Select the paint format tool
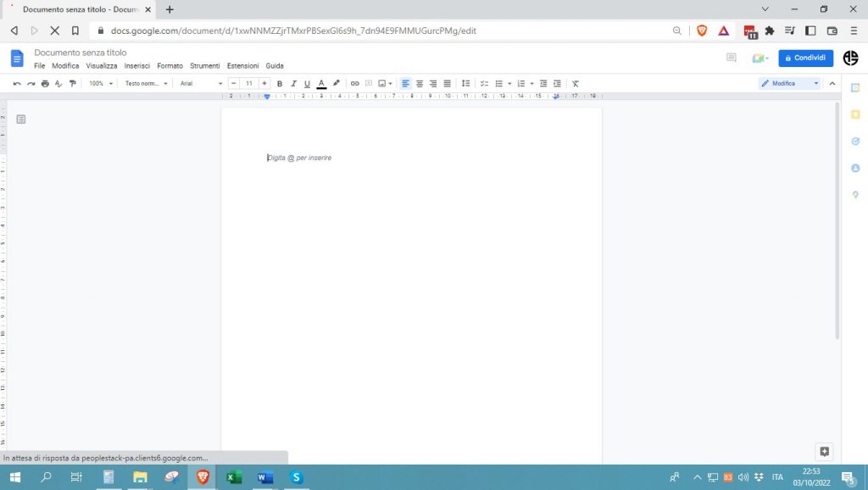Screen dimensions: 868x490 click(74, 83)
